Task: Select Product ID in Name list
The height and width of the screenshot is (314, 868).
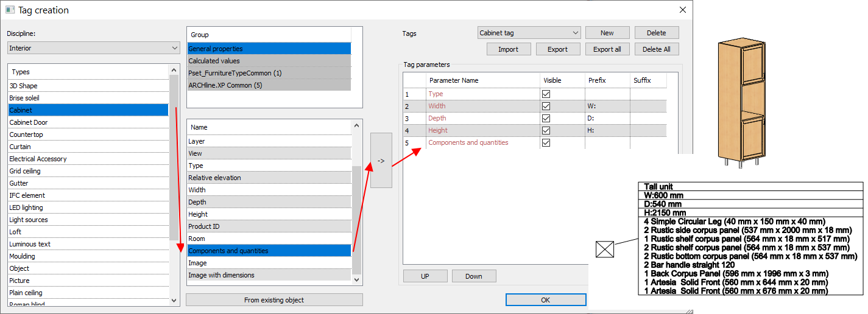Action: tap(269, 226)
